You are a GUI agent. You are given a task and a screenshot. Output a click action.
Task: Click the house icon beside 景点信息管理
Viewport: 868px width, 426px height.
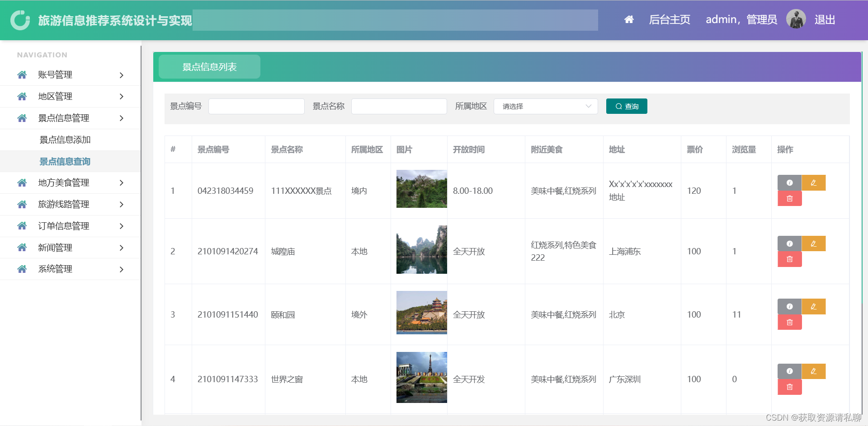click(x=22, y=118)
